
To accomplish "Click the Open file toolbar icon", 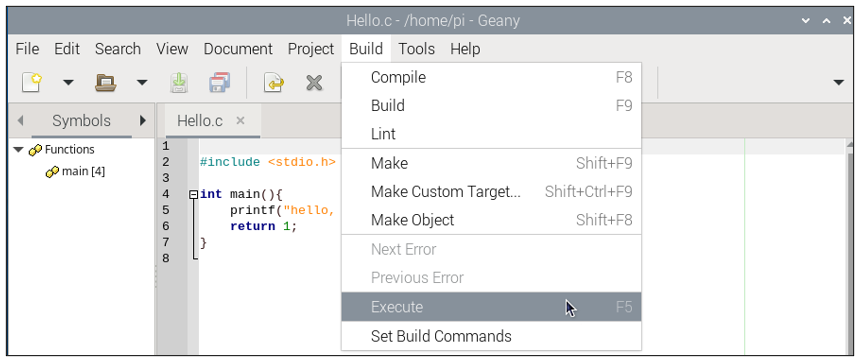I will coord(106,83).
